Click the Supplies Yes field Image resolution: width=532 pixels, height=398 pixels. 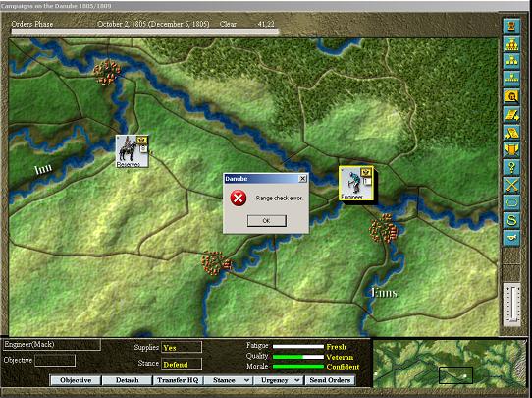(182, 347)
